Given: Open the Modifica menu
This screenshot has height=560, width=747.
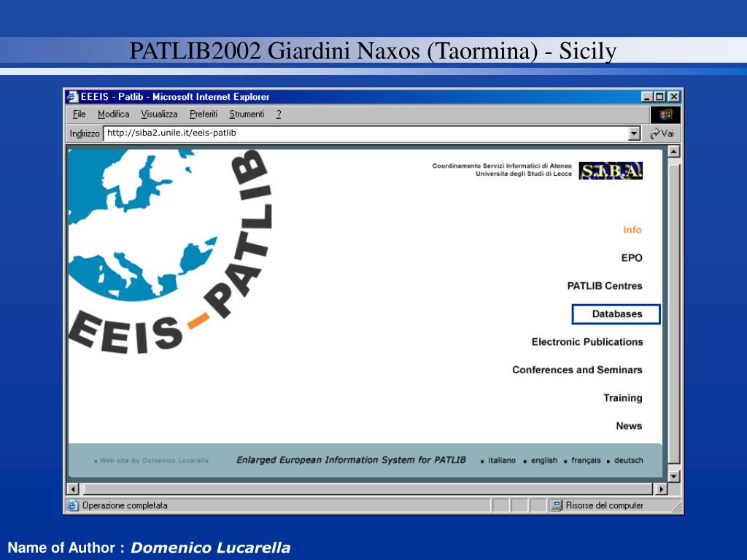Looking at the screenshot, I should click(113, 114).
